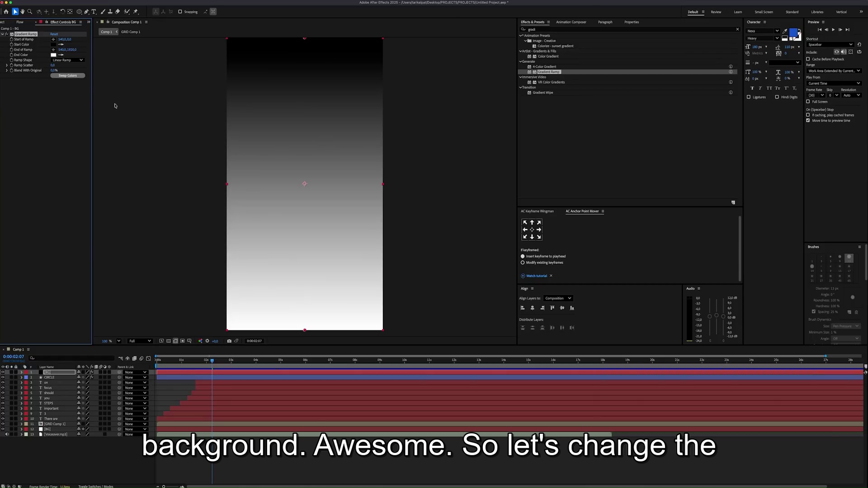The image size is (868, 488).
Task: Select the Hand tool in the toolbar
Action: [x=23, y=12]
